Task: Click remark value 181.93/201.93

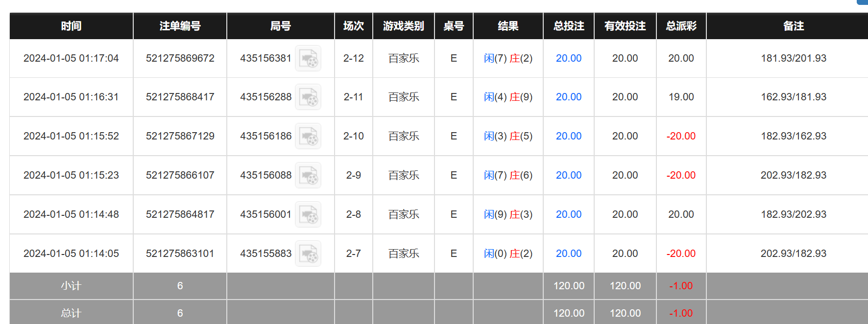Action: [793, 58]
